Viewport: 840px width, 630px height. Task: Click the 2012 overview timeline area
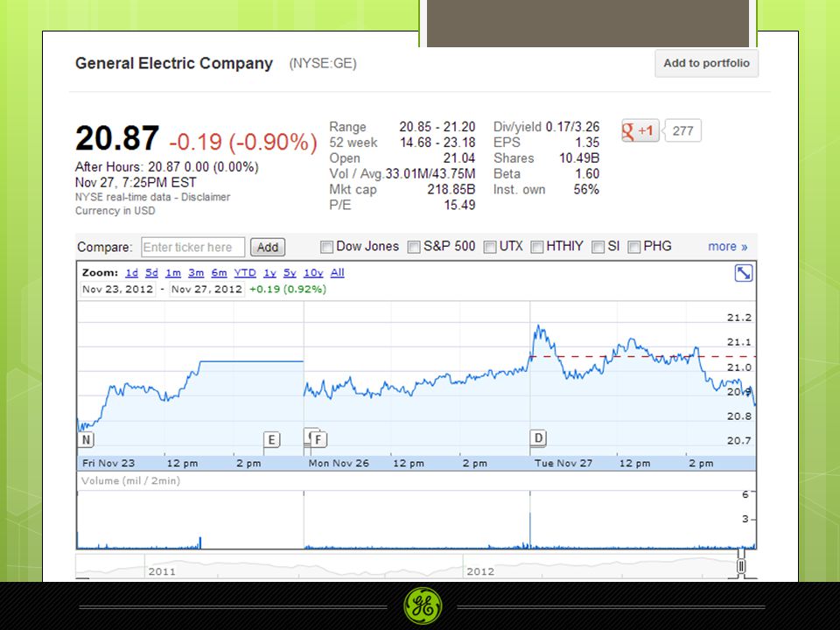(x=480, y=571)
